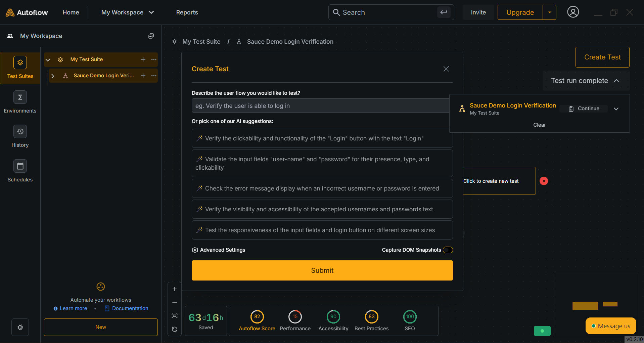Click the user flow description input field

320,106
